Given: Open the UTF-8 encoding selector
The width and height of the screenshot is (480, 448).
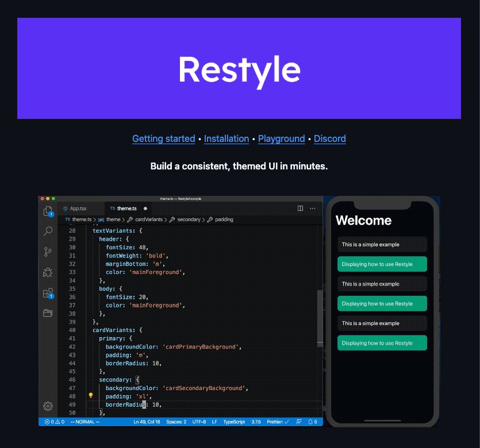Looking at the screenshot, I should point(199,422).
